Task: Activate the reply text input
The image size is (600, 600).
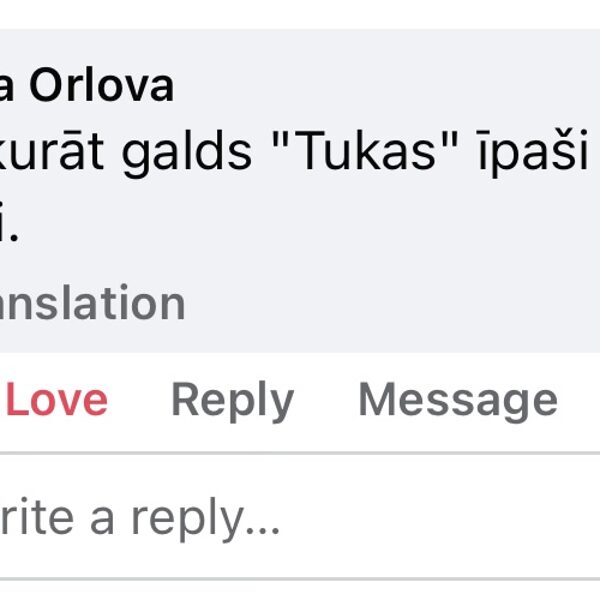Action: [140, 517]
